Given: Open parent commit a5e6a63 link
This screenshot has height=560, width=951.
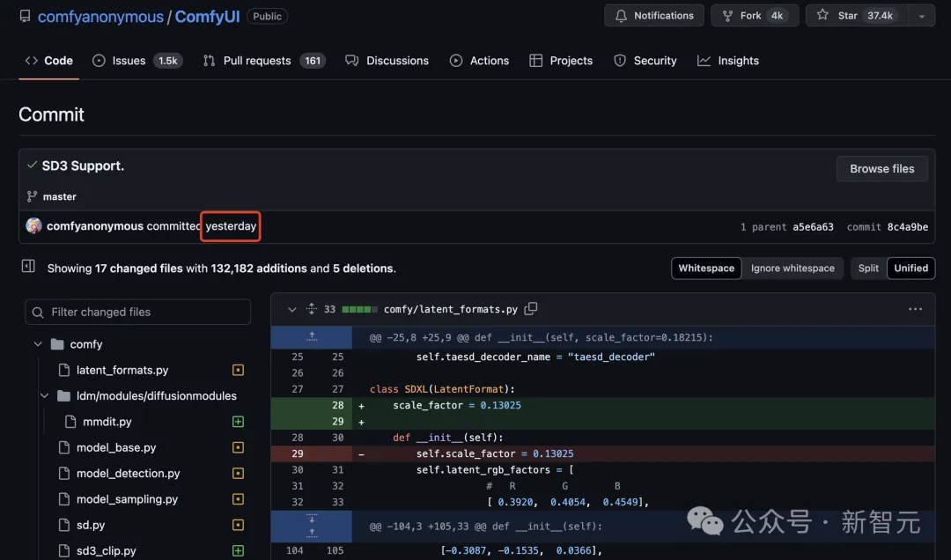Looking at the screenshot, I should point(812,227).
